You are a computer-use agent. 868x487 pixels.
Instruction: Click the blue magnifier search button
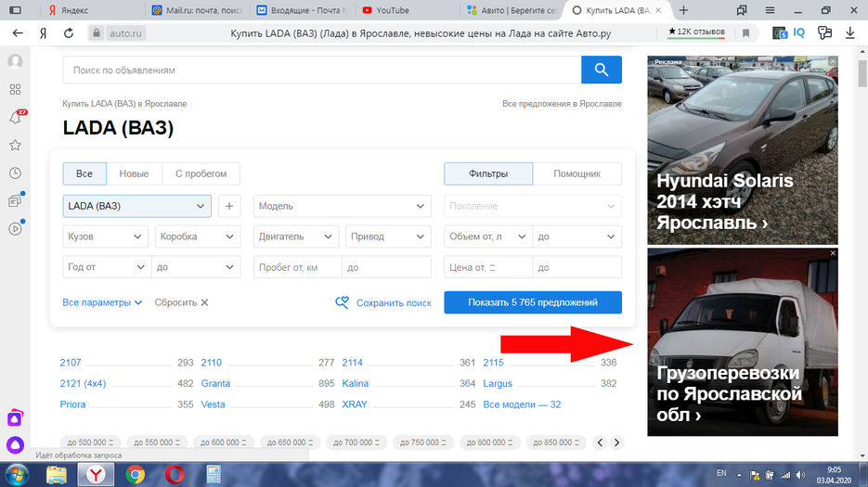click(x=601, y=70)
